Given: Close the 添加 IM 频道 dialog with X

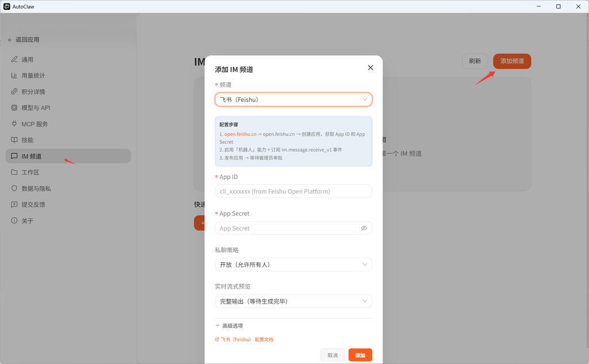Looking at the screenshot, I should point(370,68).
